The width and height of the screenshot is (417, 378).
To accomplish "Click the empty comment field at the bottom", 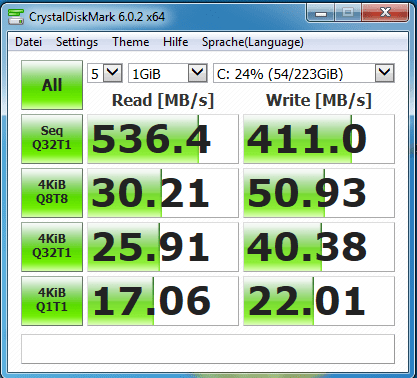I will pyautogui.click(x=208, y=349).
